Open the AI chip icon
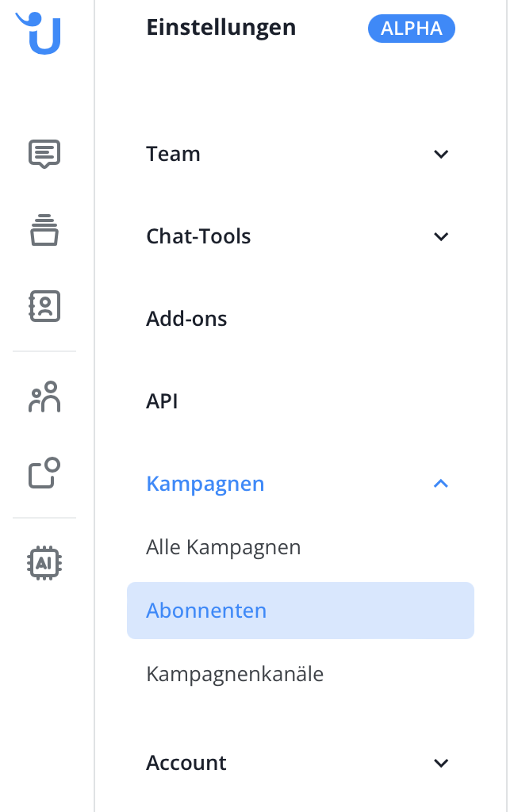 [44, 563]
